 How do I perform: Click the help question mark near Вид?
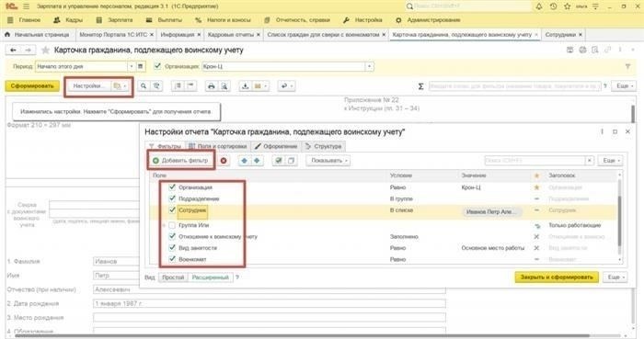(237, 277)
